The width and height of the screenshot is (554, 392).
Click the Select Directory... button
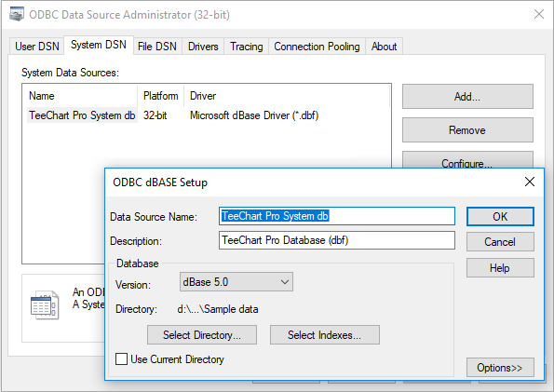(202, 335)
